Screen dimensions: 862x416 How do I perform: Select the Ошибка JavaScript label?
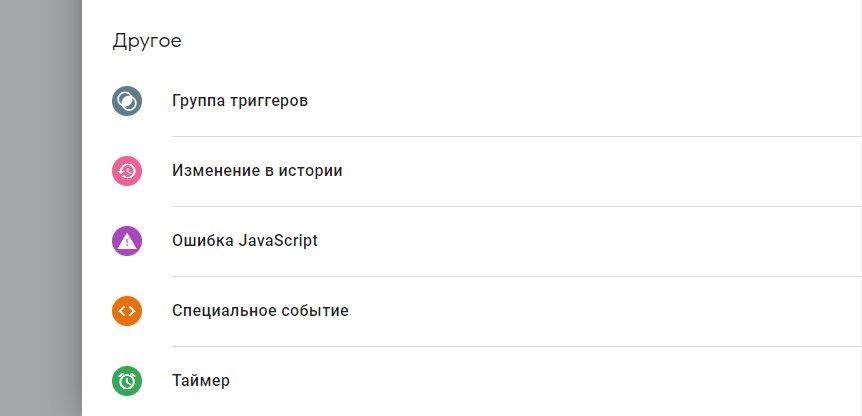pyautogui.click(x=245, y=241)
